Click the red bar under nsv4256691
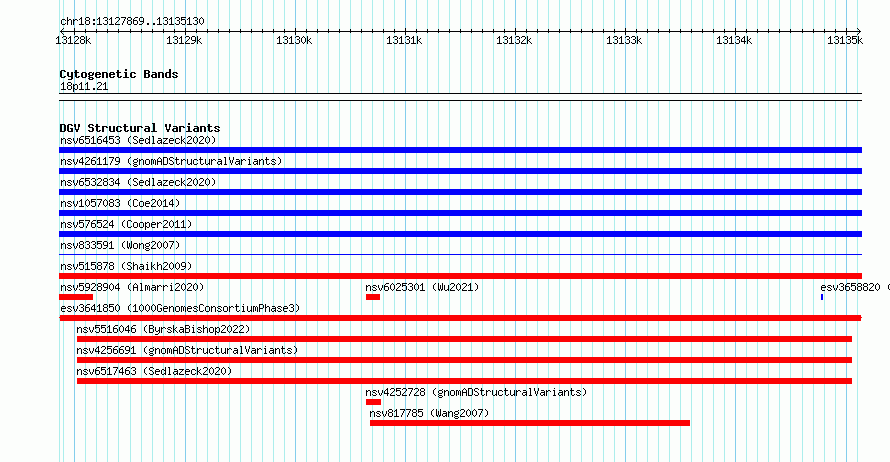890x462 pixels. (464, 360)
